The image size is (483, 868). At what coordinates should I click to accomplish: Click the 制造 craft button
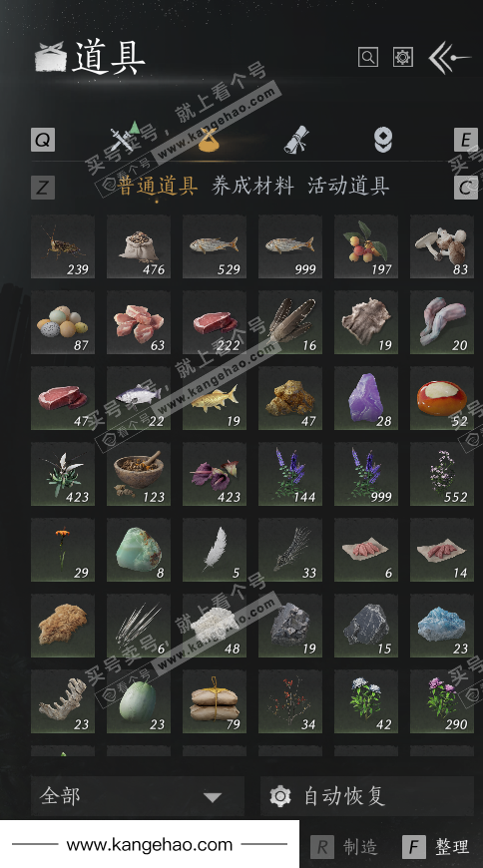344,846
